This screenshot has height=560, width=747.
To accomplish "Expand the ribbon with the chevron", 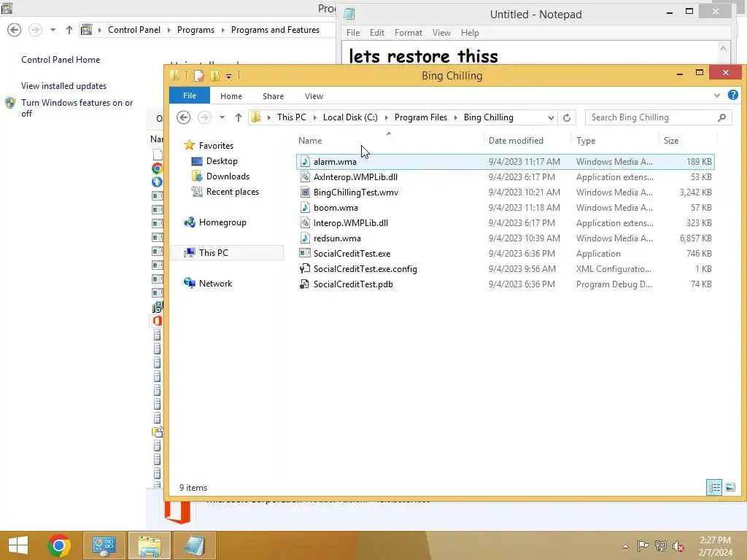I will (x=717, y=96).
